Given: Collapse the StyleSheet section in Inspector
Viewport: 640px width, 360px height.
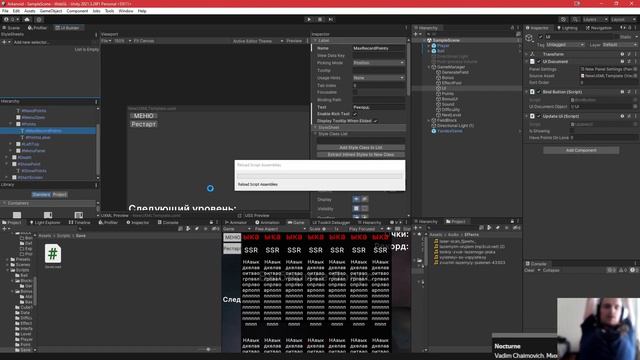Looking at the screenshot, I should click(x=316, y=127).
